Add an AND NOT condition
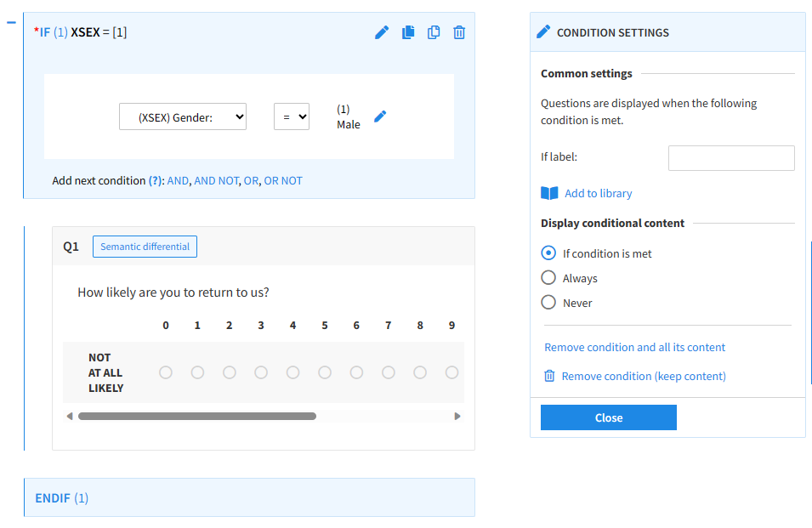The width and height of the screenshot is (812, 528). pos(217,180)
